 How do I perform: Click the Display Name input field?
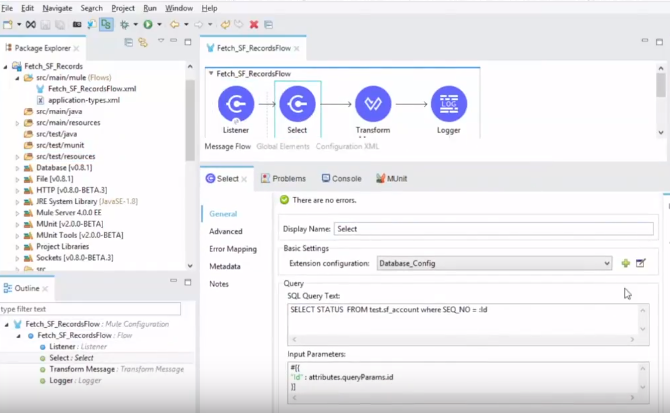[493, 229]
